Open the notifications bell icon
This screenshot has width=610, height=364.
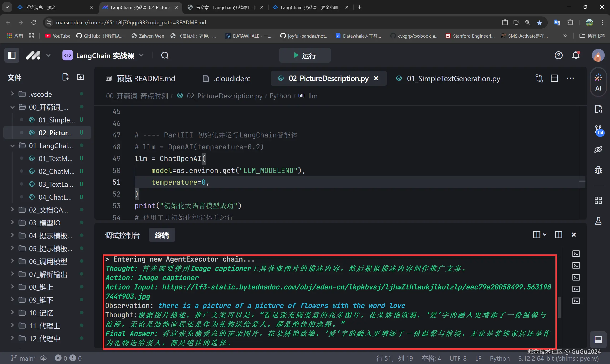click(x=576, y=55)
